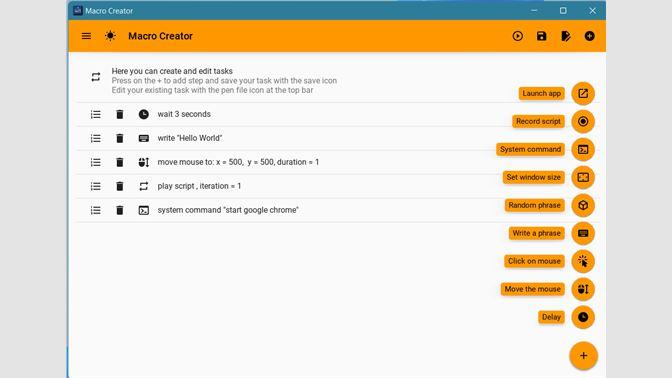The image size is (672, 378).
Task: Delete the wait 3 seconds step
Action: tap(120, 114)
